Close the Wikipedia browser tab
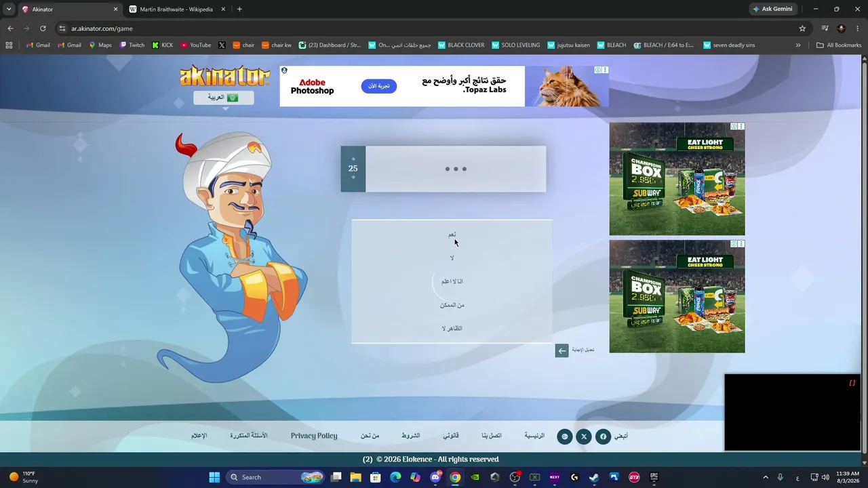This screenshot has width=868, height=488. click(223, 9)
